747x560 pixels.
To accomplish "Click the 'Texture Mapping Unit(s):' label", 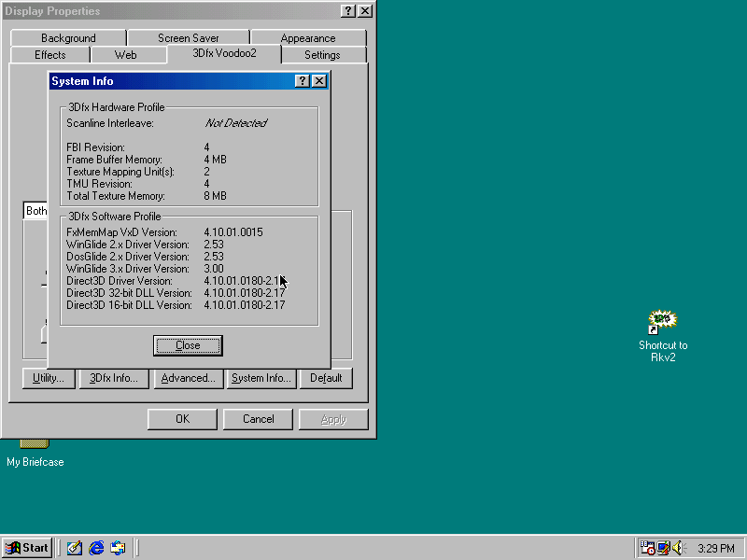I will 120,172.
